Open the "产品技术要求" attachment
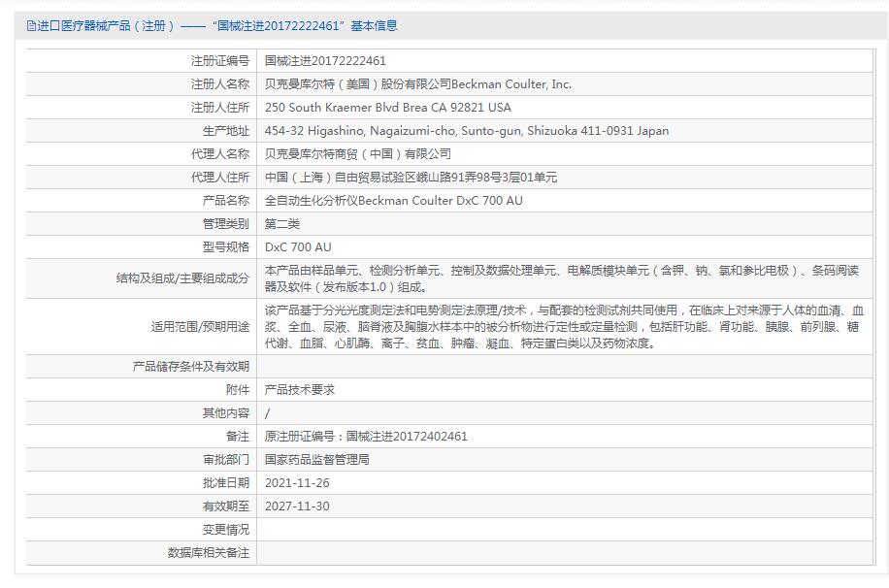The width and height of the screenshot is (889, 588). point(300,389)
